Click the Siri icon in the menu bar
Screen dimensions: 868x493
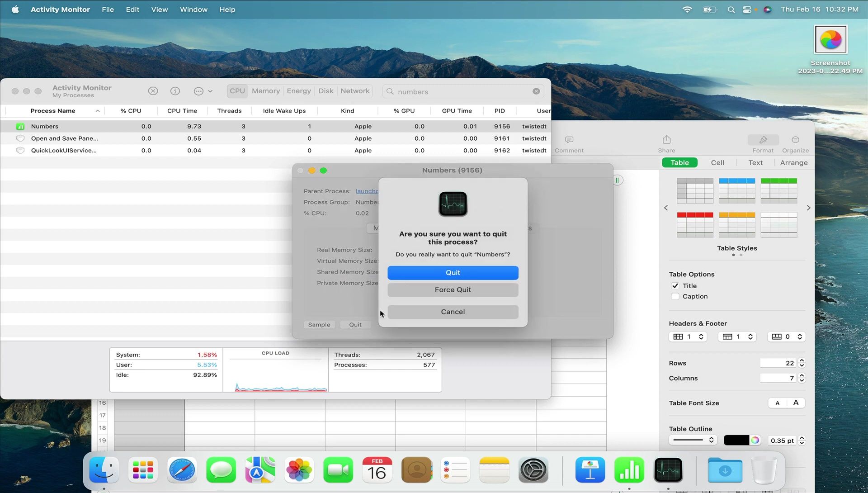(x=767, y=9)
